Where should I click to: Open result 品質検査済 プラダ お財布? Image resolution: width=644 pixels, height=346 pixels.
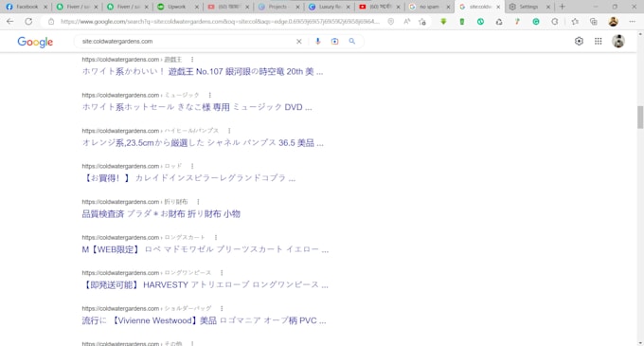tap(161, 214)
